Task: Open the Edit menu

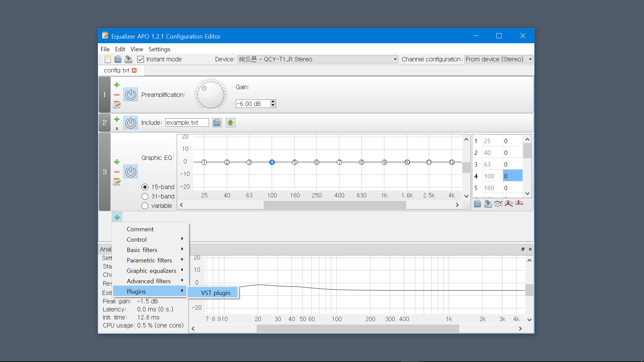Action: point(120,49)
